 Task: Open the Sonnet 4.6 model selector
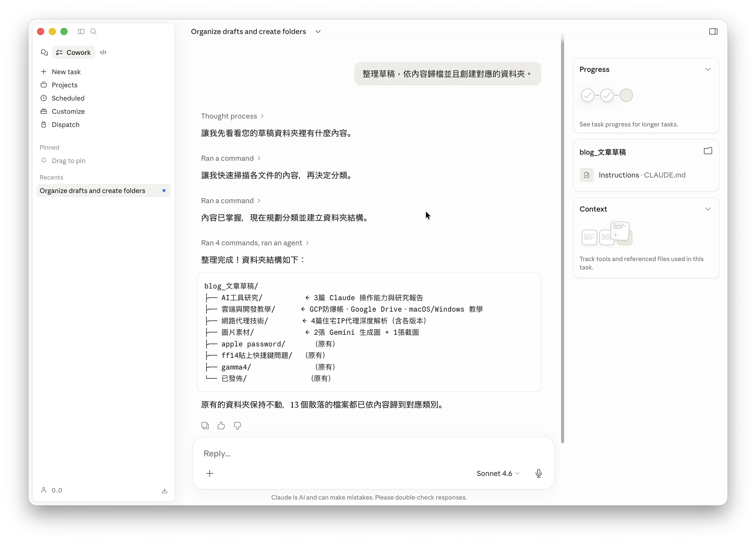click(x=498, y=473)
